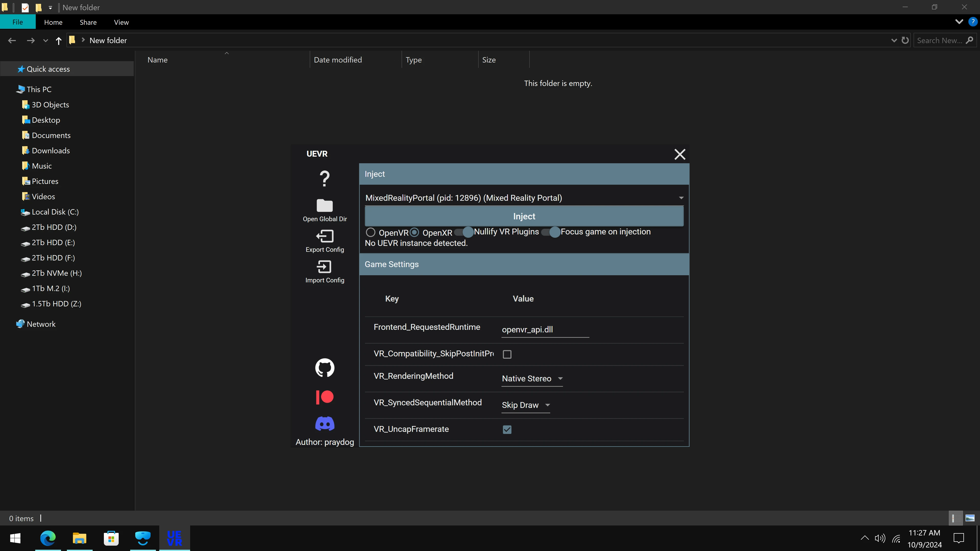
Task: Open Pictures in the navigation pane
Action: [x=45, y=181]
